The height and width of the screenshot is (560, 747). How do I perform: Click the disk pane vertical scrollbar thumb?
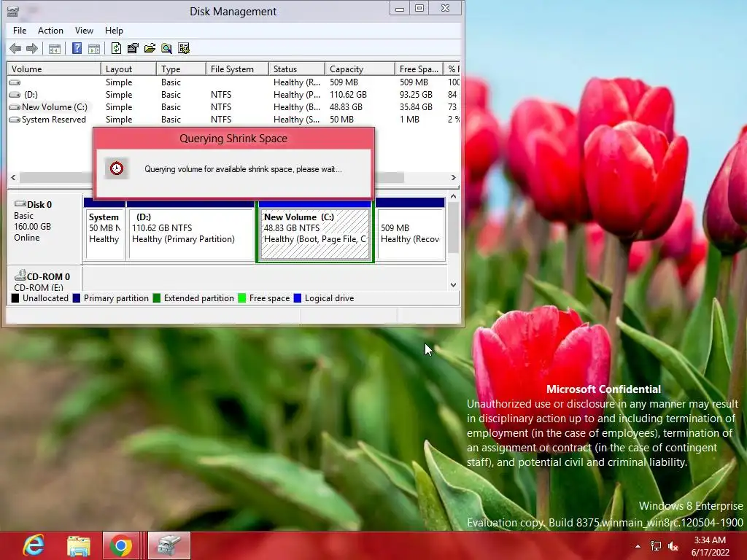[x=453, y=227]
